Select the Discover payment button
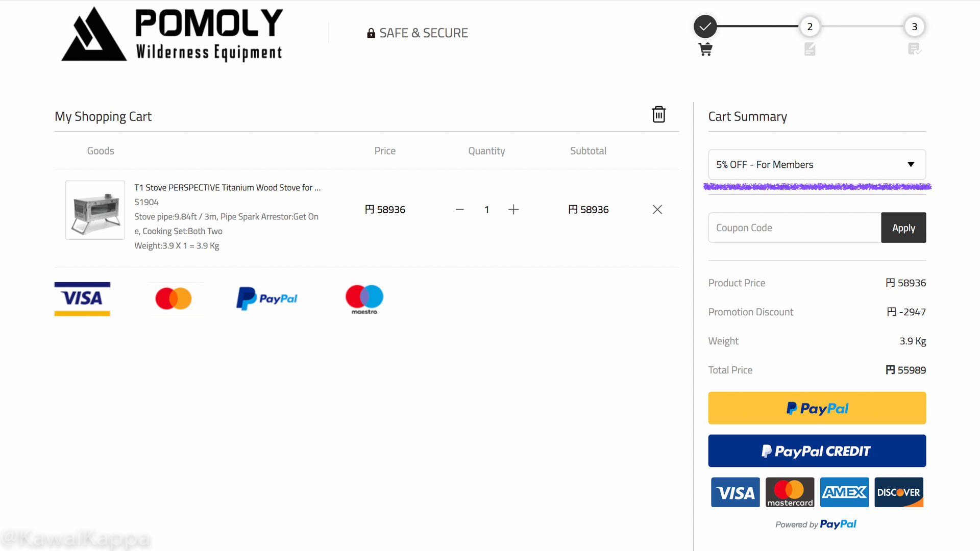Screen dimensions: 980x551 pos(898,492)
